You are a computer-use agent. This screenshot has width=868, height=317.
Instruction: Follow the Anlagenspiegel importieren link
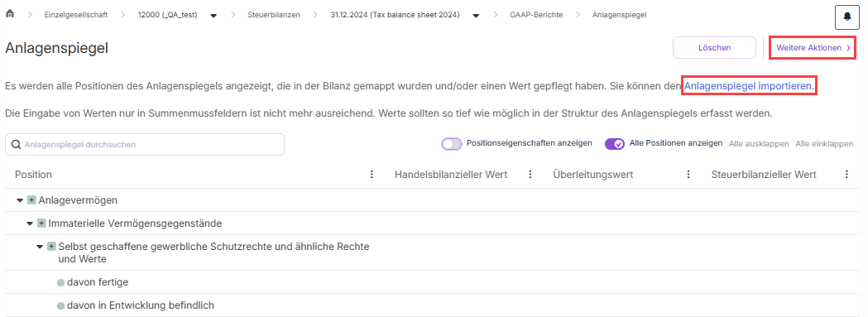(x=750, y=86)
